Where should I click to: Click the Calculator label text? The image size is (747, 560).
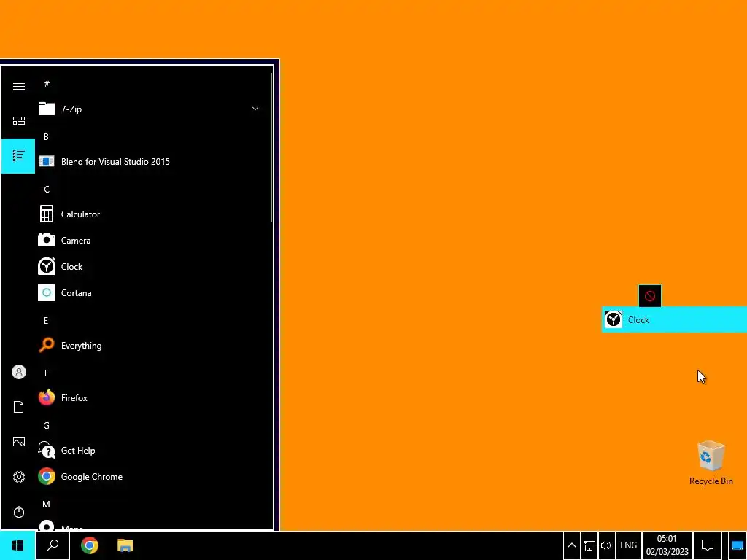(x=80, y=214)
